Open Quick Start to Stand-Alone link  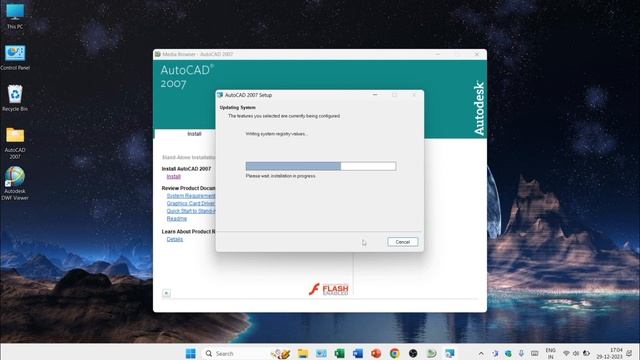tap(191, 211)
